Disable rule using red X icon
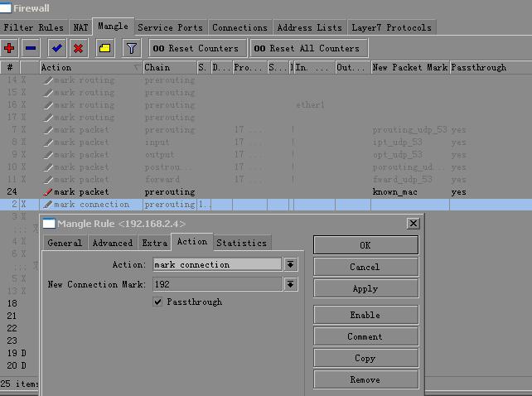 (79, 48)
